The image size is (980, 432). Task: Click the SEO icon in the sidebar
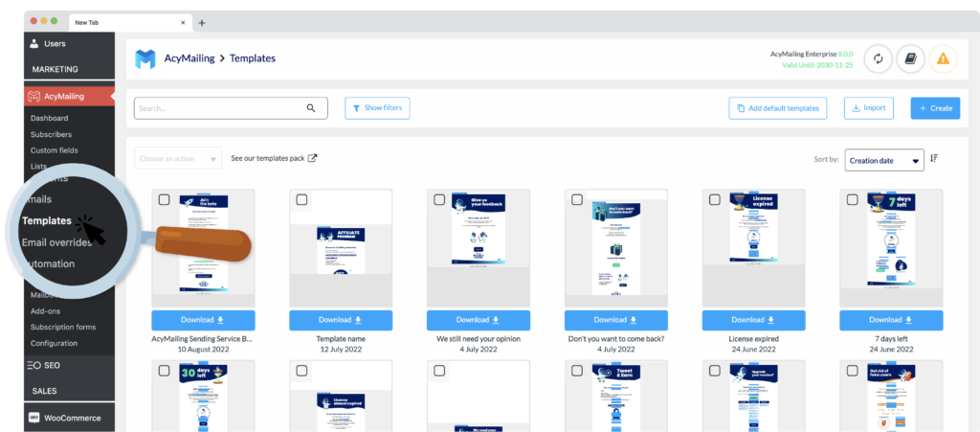[x=34, y=365]
